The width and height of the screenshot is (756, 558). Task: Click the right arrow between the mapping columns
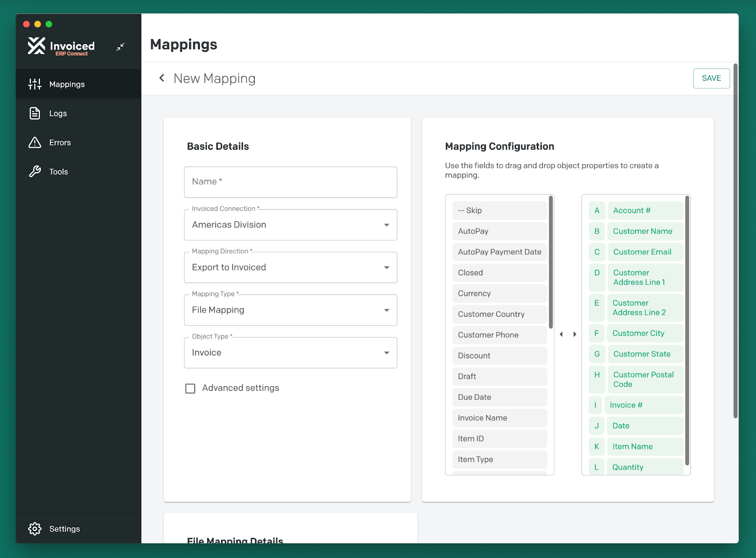click(575, 334)
